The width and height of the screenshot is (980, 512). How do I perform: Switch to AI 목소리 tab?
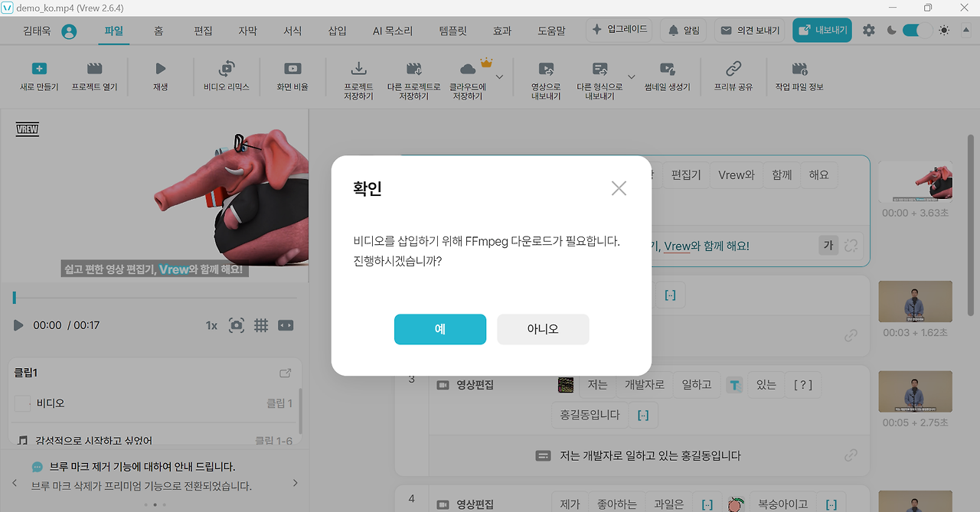point(392,31)
